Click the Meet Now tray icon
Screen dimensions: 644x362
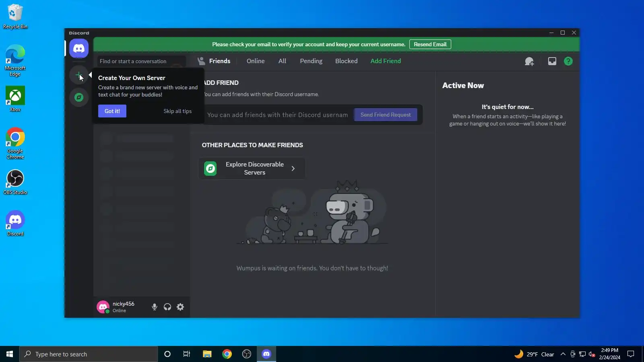(573, 354)
